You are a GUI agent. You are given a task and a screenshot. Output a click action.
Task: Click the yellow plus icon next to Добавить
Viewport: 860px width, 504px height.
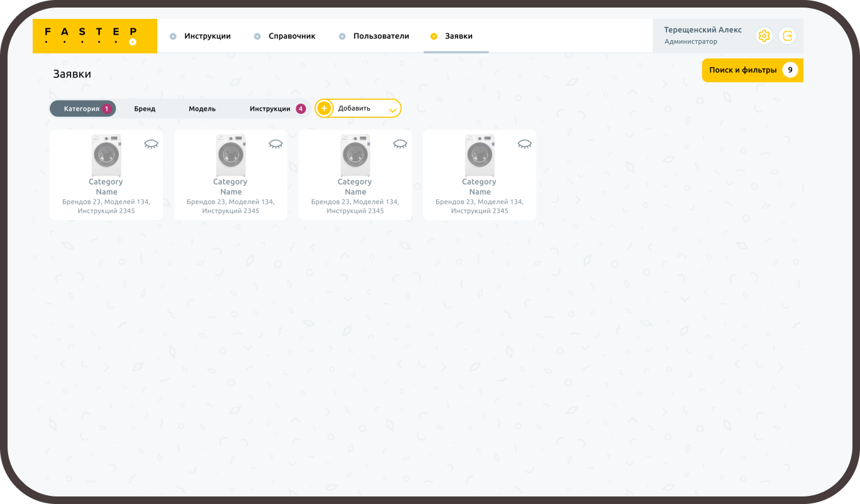[x=324, y=108]
